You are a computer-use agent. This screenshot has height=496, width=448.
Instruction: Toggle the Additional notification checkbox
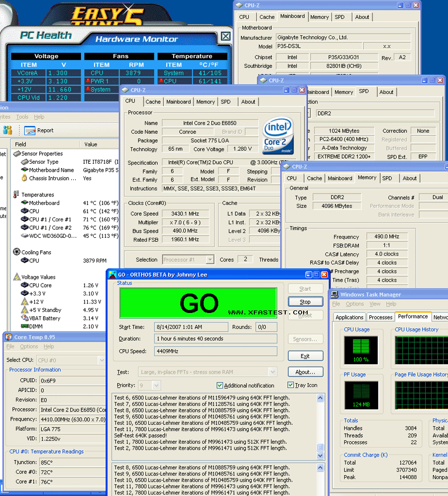[x=220, y=385]
